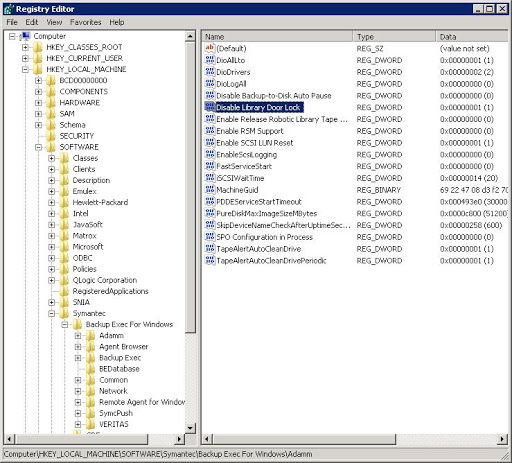Click tree pane horizontal scroll right arrow
512x463 pixels.
pyautogui.click(x=180, y=439)
